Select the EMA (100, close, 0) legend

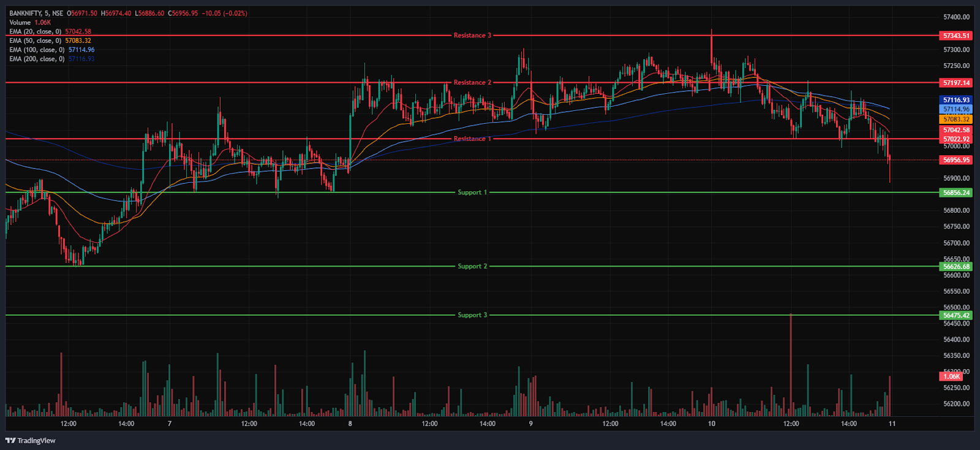(x=37, y=50)
